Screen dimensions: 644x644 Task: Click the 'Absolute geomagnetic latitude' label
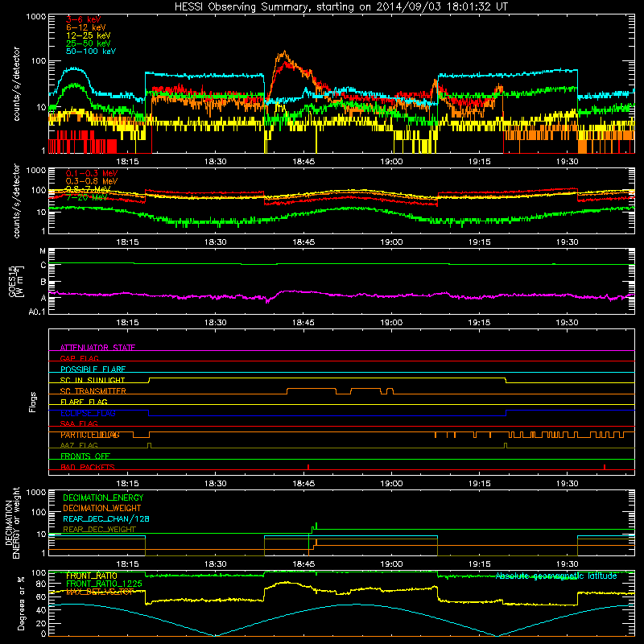click(556, 576)
